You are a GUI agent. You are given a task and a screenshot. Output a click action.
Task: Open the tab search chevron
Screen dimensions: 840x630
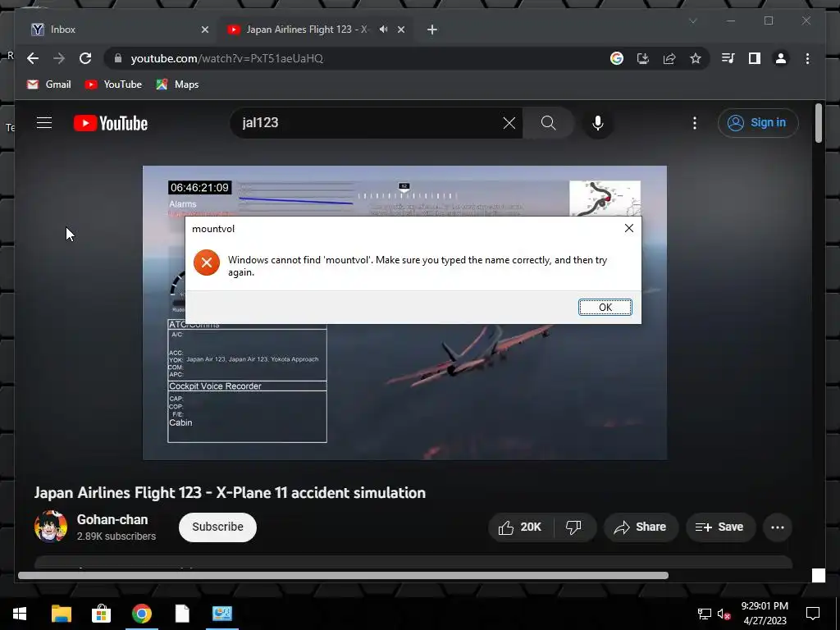tap(692, 21)
